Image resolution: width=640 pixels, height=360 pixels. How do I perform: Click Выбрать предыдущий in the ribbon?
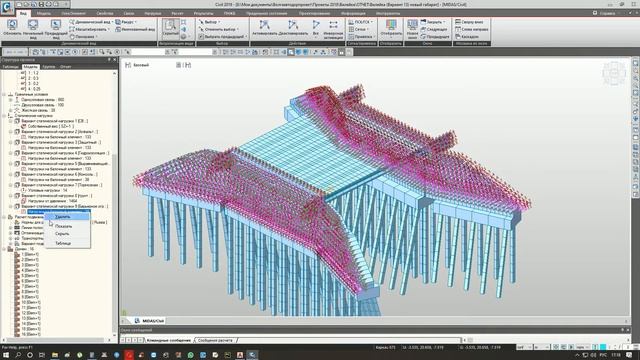(223, 37)
